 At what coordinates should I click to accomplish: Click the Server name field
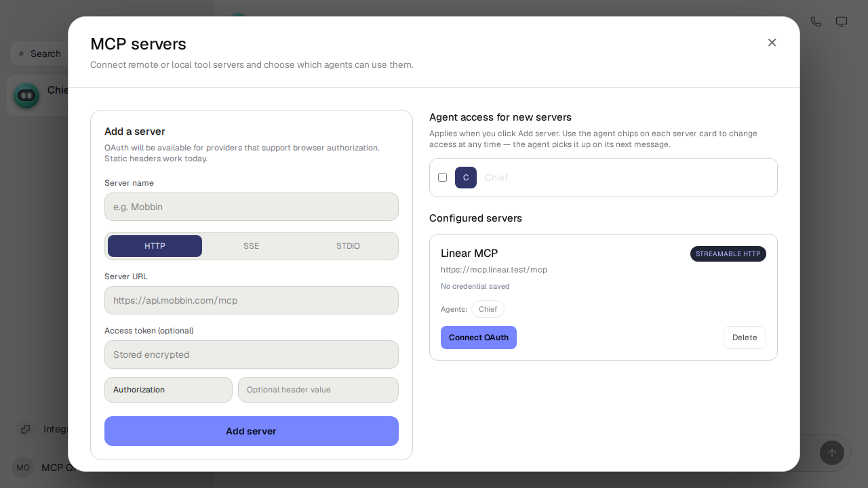click(252, 207)
